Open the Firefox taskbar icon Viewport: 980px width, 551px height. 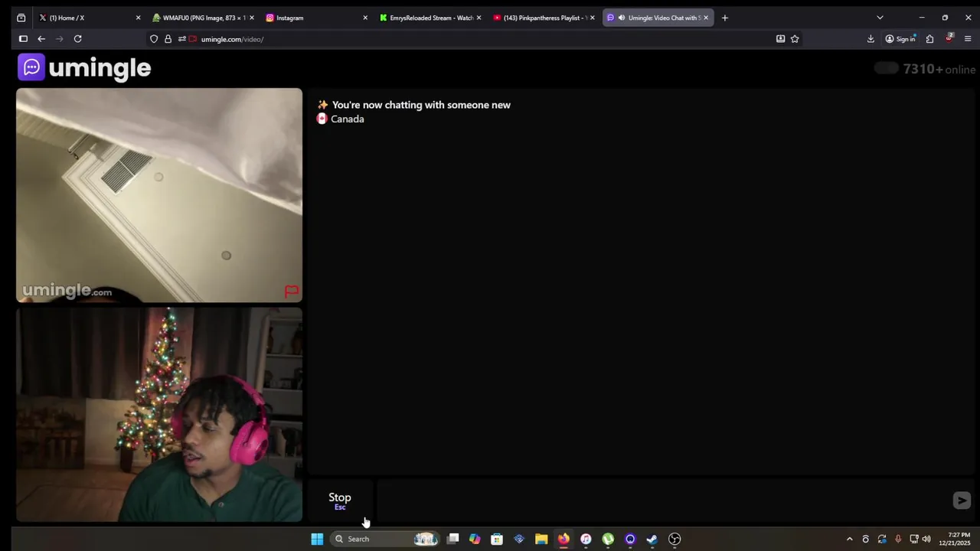[563, 539]
